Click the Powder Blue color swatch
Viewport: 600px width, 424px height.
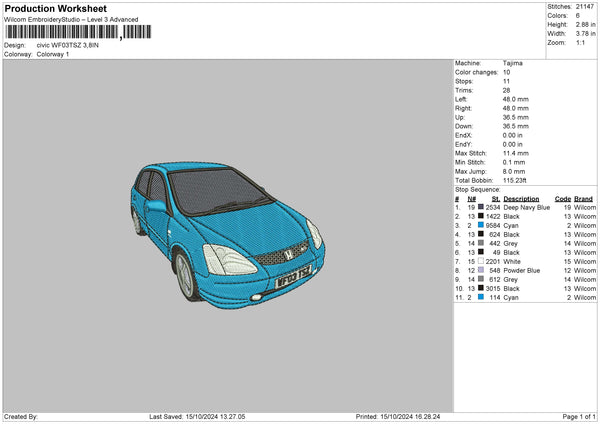[481, 270]
